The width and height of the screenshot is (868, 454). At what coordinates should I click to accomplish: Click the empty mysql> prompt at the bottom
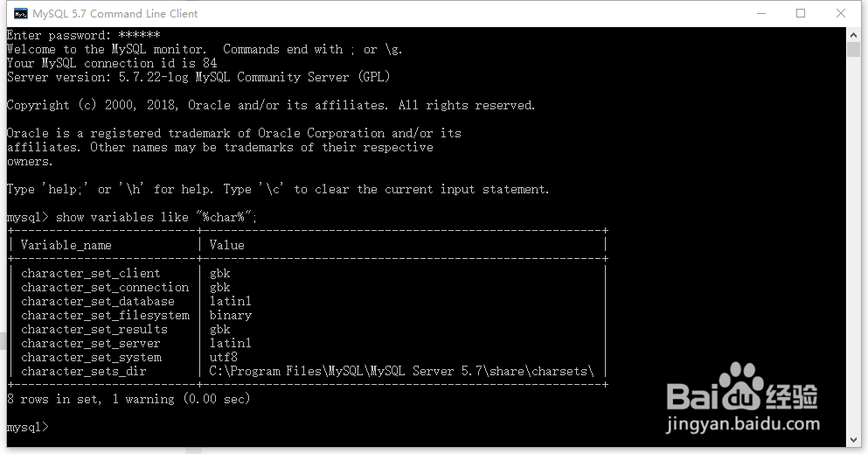28,427
